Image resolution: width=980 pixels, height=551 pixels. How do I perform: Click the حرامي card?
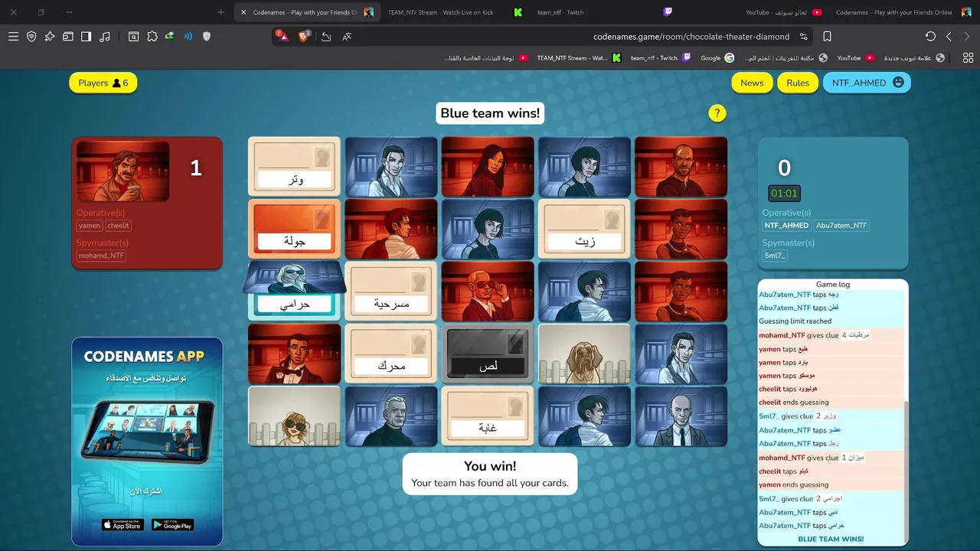[295, 291]
